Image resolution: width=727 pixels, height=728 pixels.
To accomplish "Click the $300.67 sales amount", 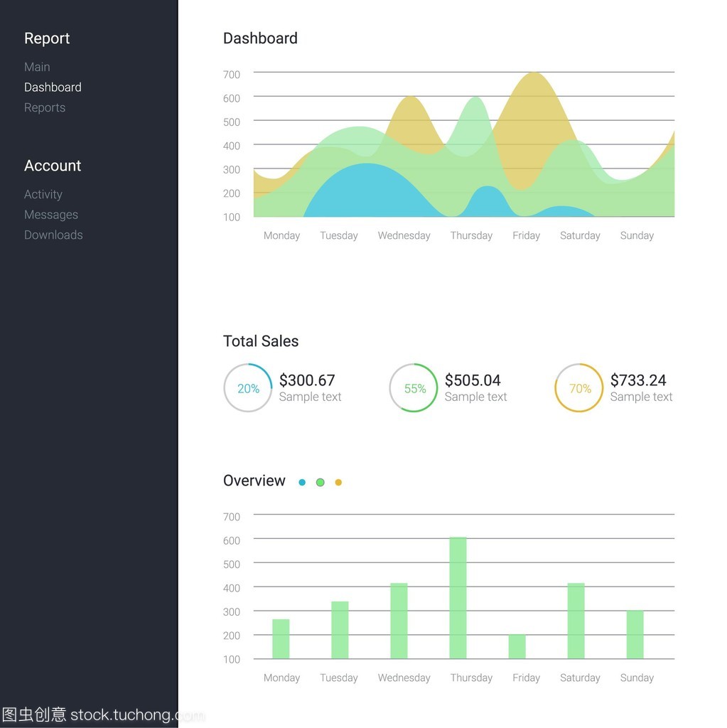I will tap(306, 380).
